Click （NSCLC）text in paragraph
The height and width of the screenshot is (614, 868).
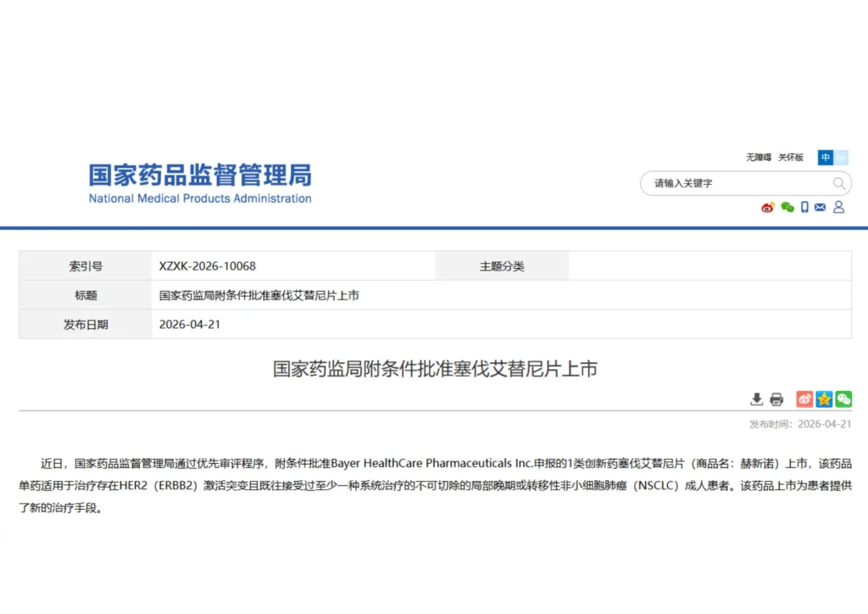tap(655, 486)
